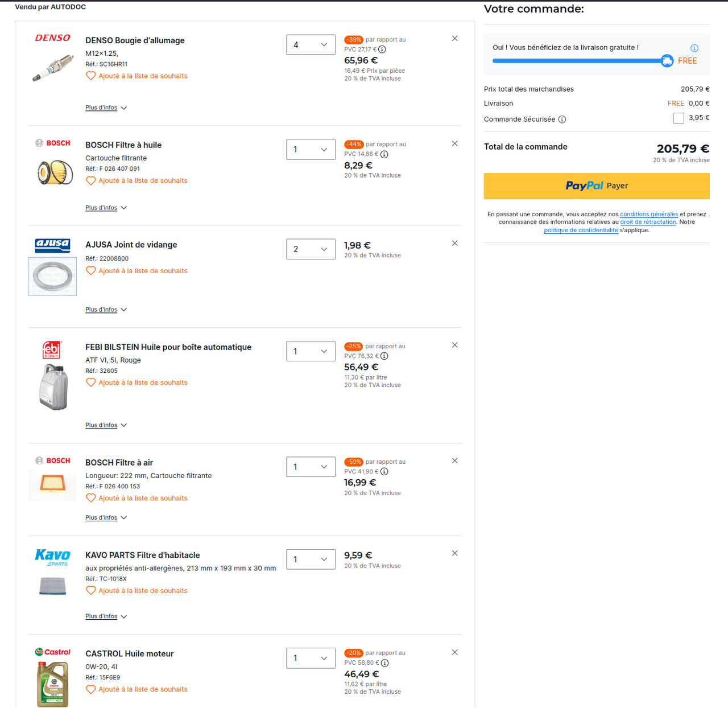The image size is (728, 708).
Task: Show PVC info for DENSO spark plug
Action: pyautogui.click(x=382, y=50)
